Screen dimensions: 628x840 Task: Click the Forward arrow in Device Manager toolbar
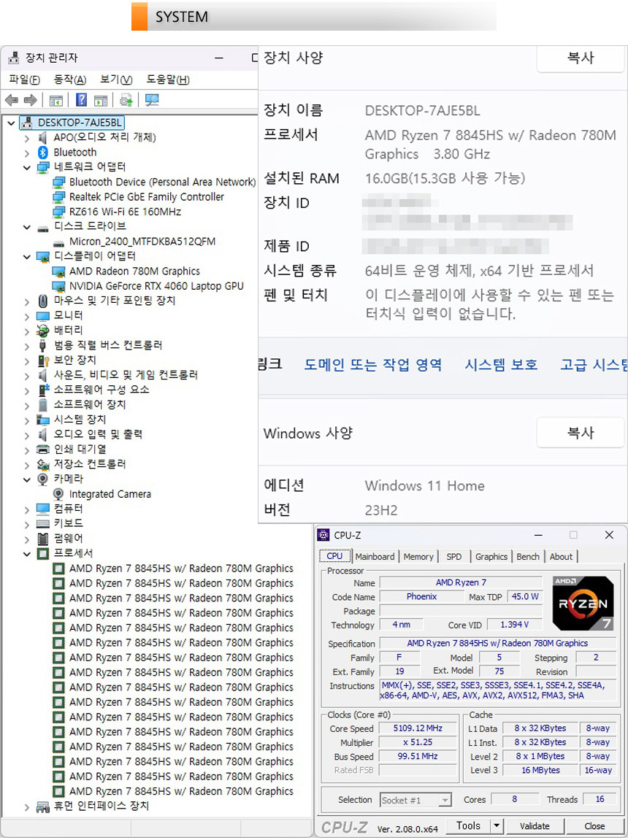[x=31, y=100]
